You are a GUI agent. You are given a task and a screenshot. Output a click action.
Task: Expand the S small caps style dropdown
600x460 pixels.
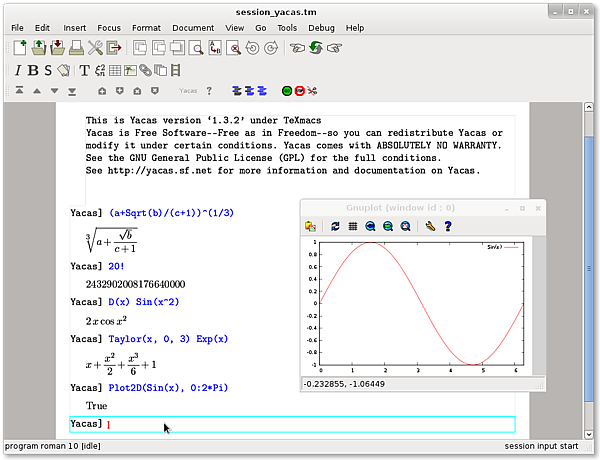(x=48, y=70)
